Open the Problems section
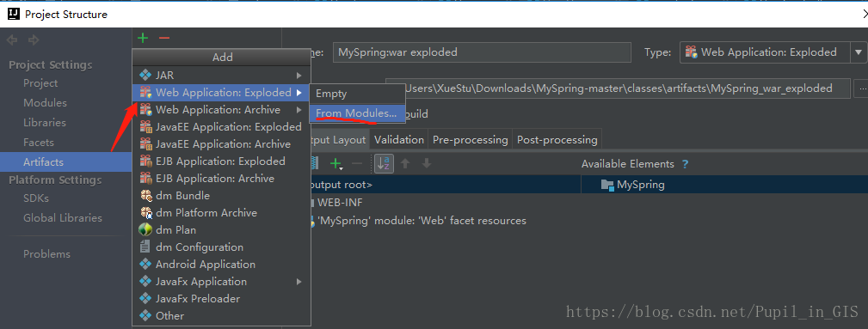 pos(46,253)
